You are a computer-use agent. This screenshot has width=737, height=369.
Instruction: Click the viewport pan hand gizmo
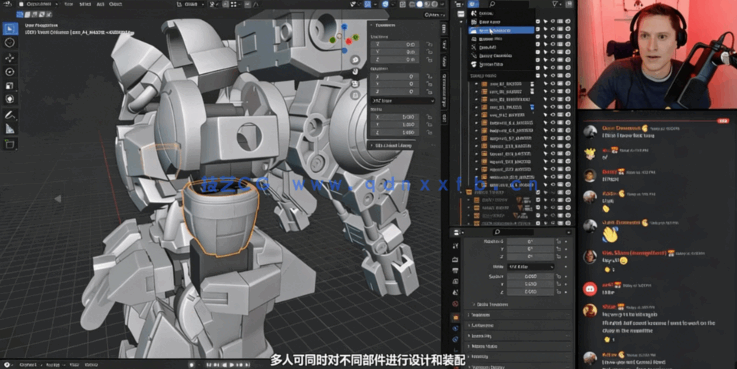pyautogui.click(x=355, y=71)
